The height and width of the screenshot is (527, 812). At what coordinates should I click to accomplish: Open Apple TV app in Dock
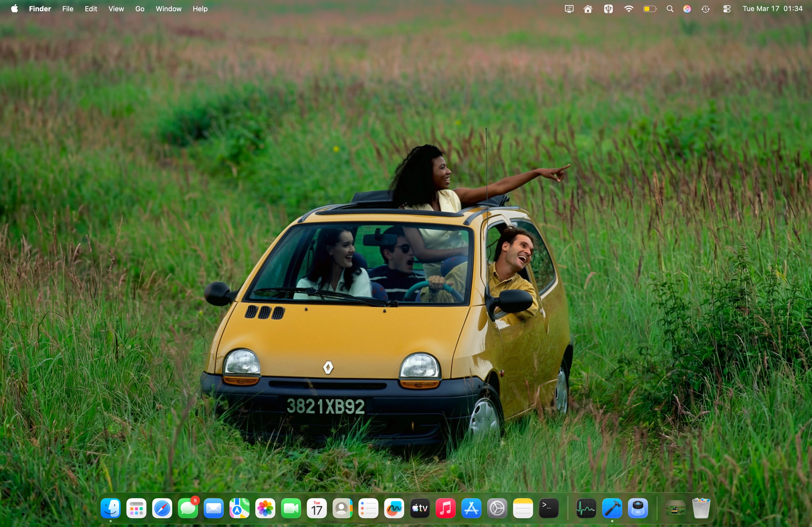pos(420,509)
